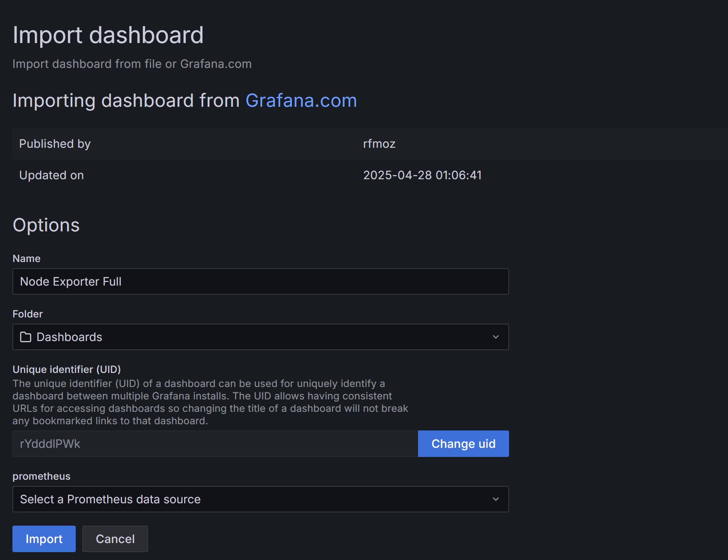Click the blue Import button
The width and height of the screenshot is (728, 560).
(x=44, y=538)
